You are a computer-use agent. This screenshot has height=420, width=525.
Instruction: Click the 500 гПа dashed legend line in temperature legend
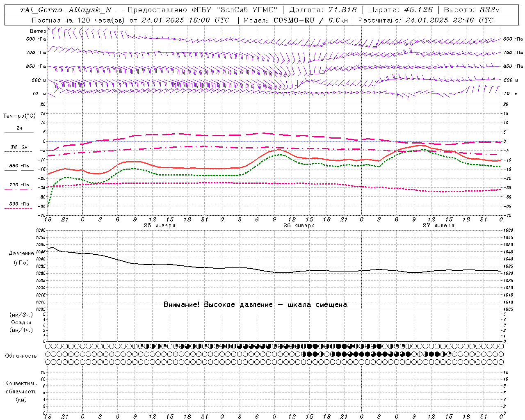pyautogui.click(x=19, y=208)
